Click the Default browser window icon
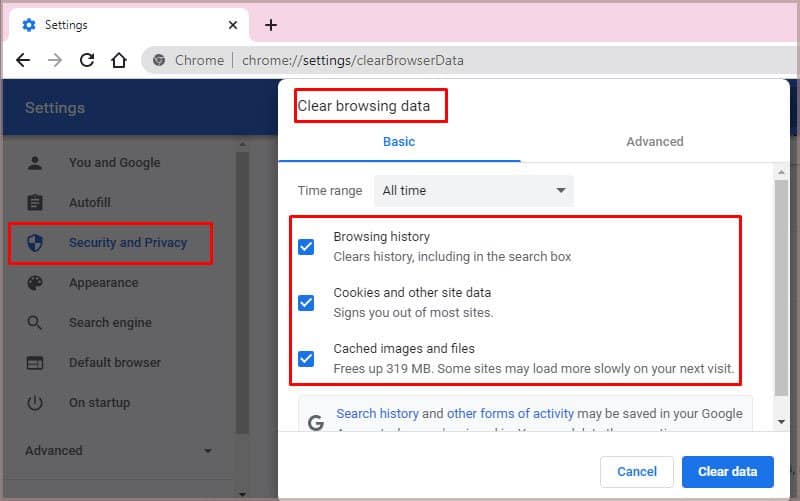This screenshot has width=800, height=501. click(35, 363)
